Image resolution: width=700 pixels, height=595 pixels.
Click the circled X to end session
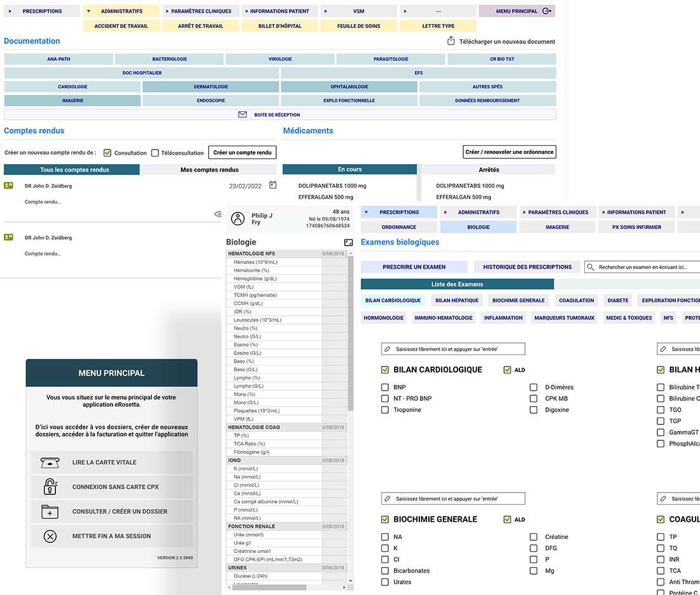[x=50, y=536]
